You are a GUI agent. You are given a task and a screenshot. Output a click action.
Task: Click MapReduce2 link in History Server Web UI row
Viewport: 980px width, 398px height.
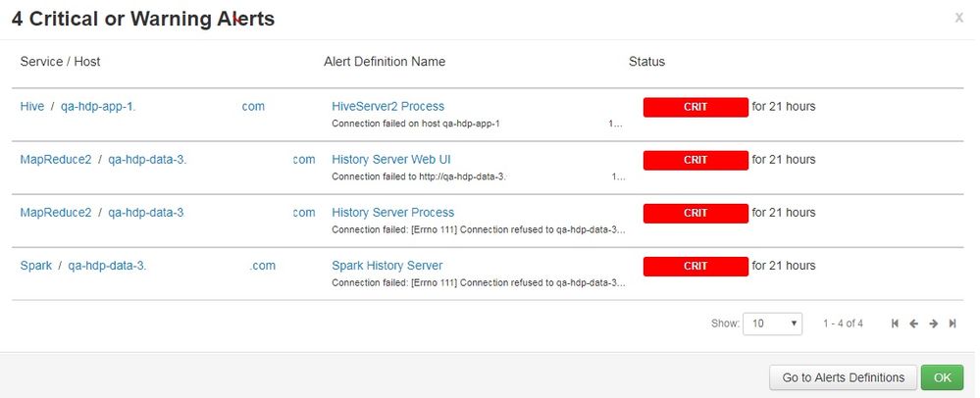(x=55, y=159)
